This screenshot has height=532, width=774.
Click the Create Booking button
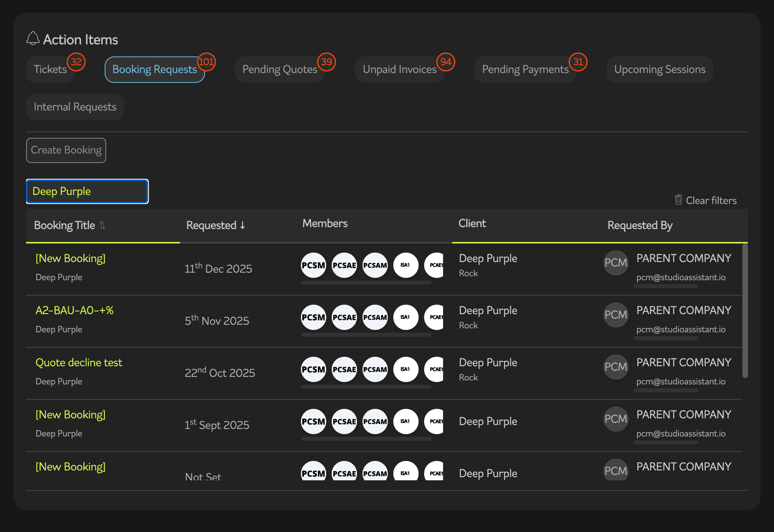(x=66, y=150)
